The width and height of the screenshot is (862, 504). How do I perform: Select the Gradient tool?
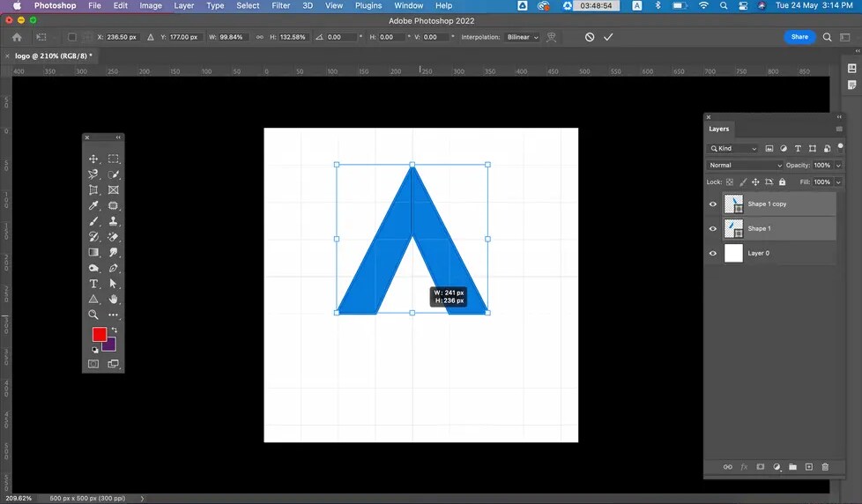coord(93,252)
